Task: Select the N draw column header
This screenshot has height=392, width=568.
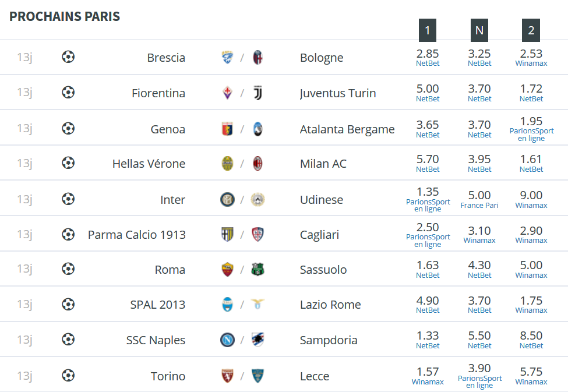Action: coord(479,30)
